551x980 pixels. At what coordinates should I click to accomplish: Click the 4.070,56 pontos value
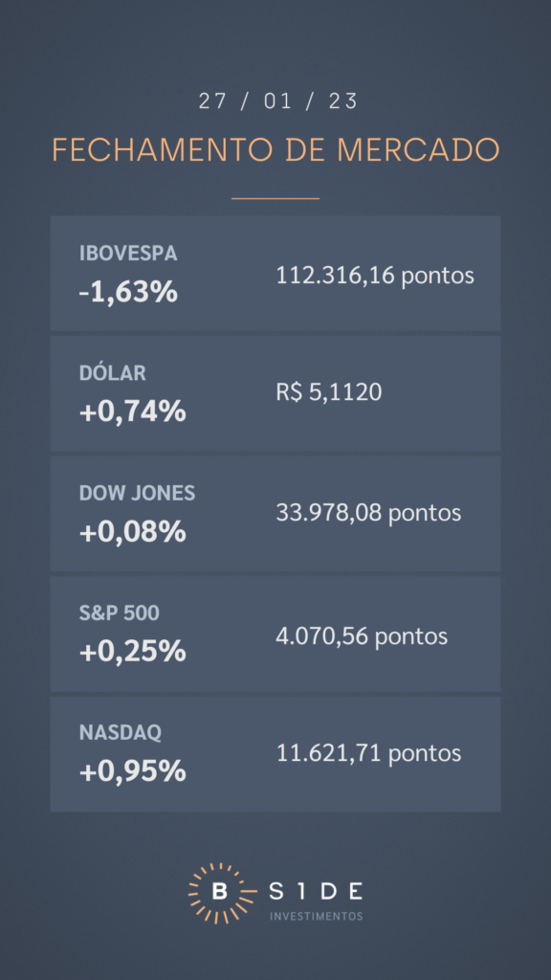pos(362,636)
